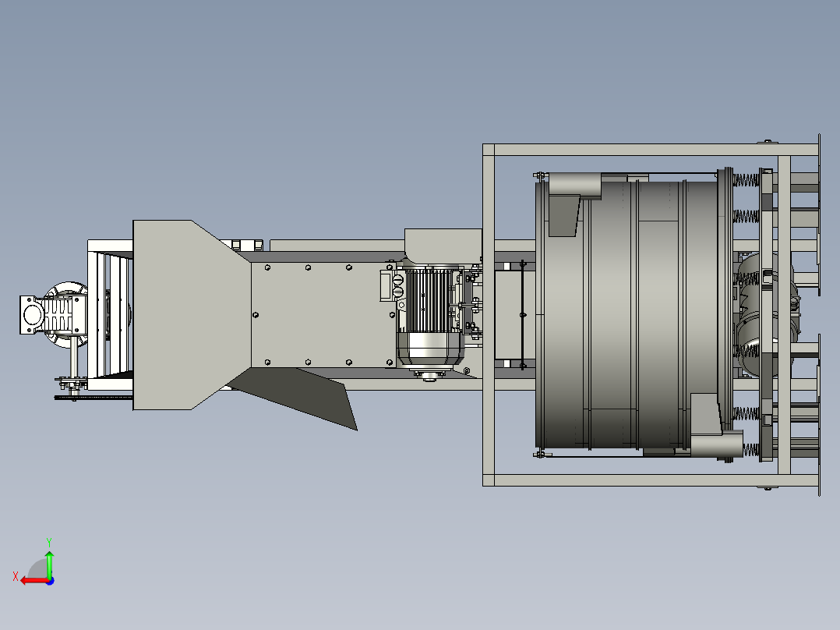
Task: Click the green Y axis arrow of the triad
Action: 49,564
